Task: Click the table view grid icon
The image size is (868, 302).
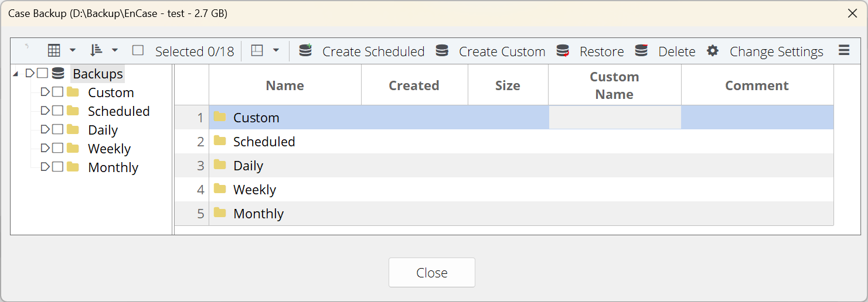Action: click(54, 51)
